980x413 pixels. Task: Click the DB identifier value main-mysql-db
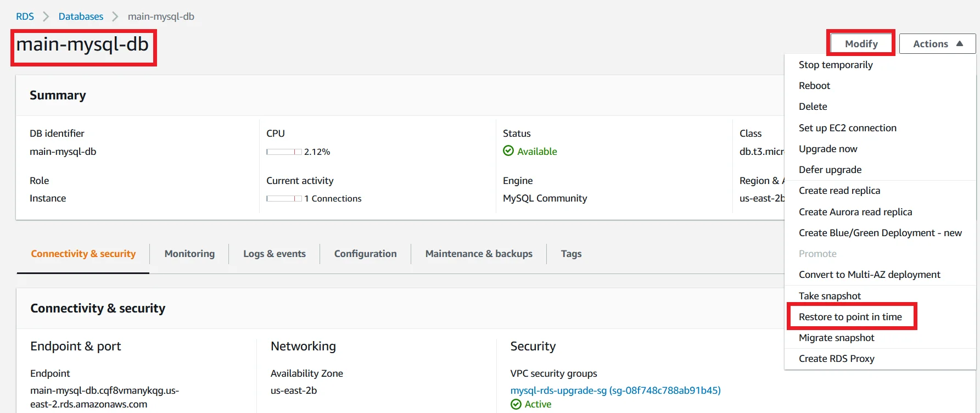(x=63, y=152)
